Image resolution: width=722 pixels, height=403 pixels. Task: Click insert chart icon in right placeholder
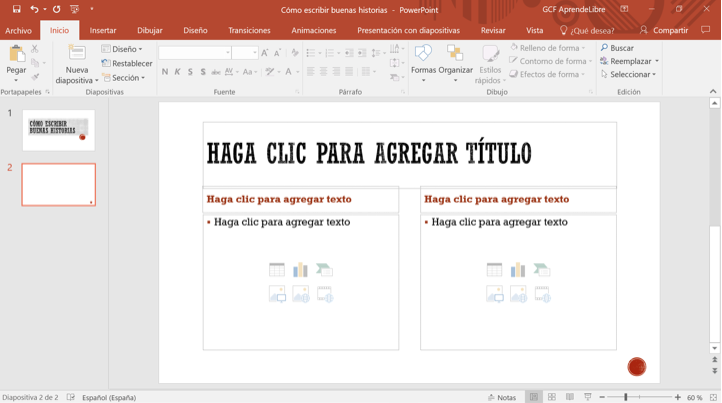(518, 270)
